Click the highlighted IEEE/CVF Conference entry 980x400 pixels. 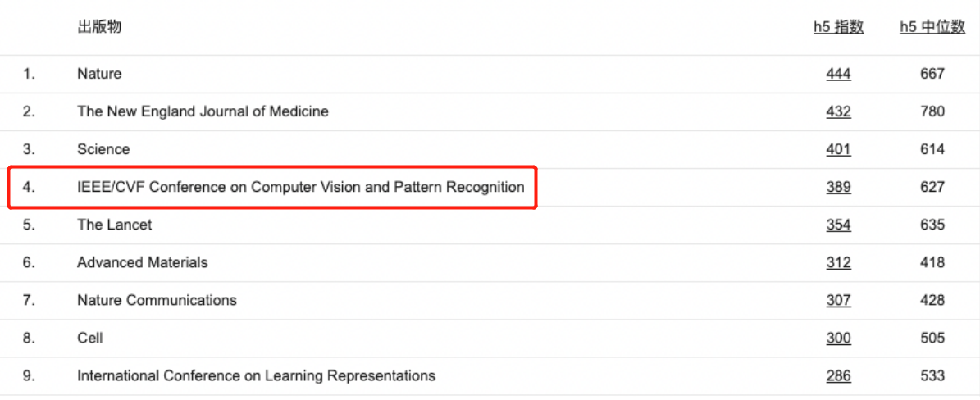[300, 187]
